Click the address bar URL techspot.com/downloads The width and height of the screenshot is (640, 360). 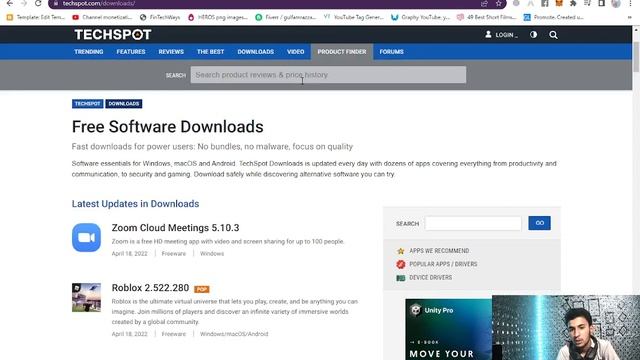(99, 3)
